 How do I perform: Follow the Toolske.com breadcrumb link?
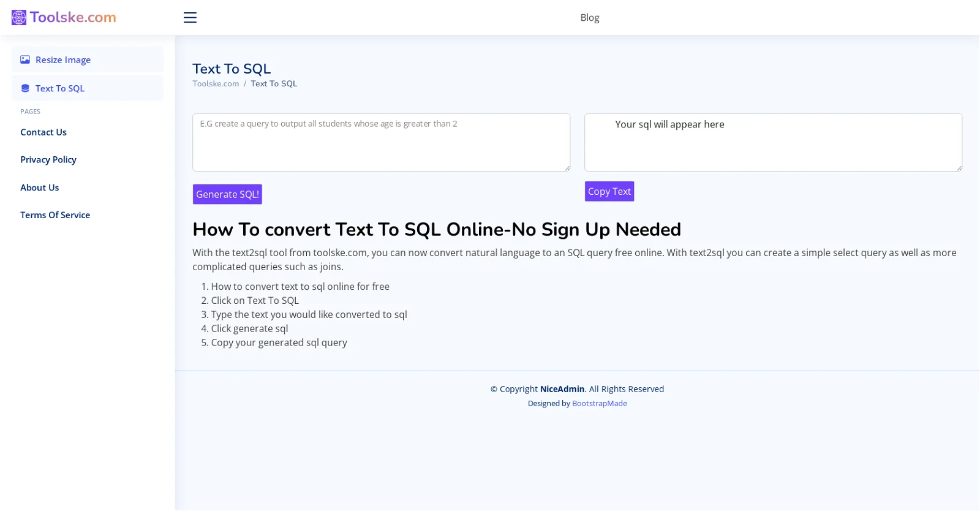tap(216, 83)
